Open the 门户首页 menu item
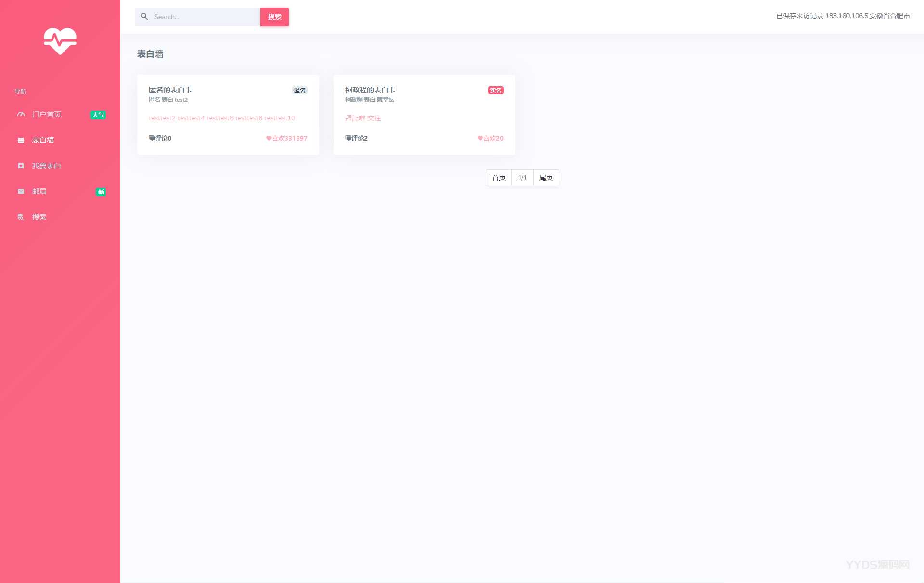Screen dimensions: 924x583 click(x=47, y=115)
